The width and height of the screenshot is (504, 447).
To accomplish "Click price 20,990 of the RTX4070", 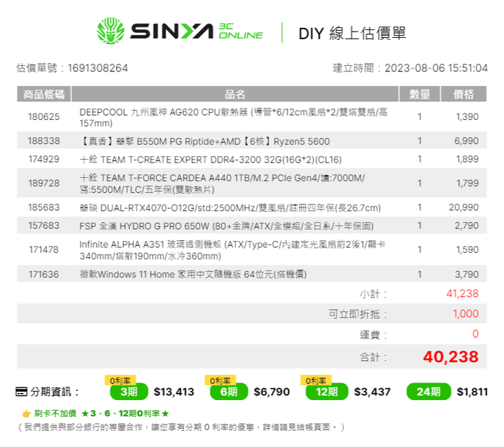I will (464, 207).
